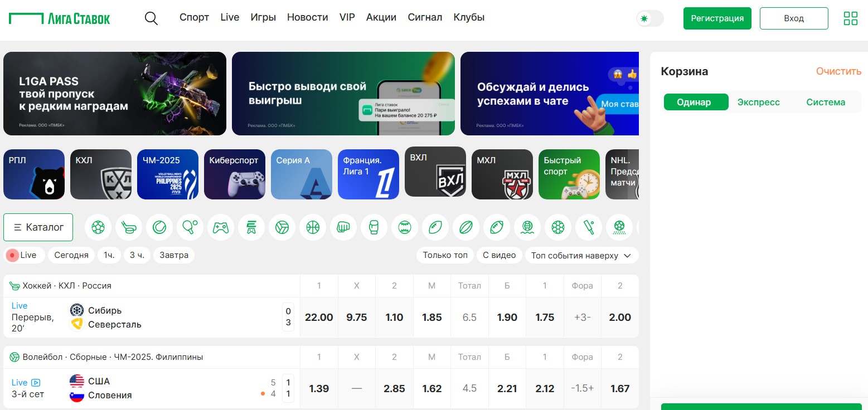868x410 pixels.
Task: Open Клубы in top navigation
Action: [x=469, y=17]
